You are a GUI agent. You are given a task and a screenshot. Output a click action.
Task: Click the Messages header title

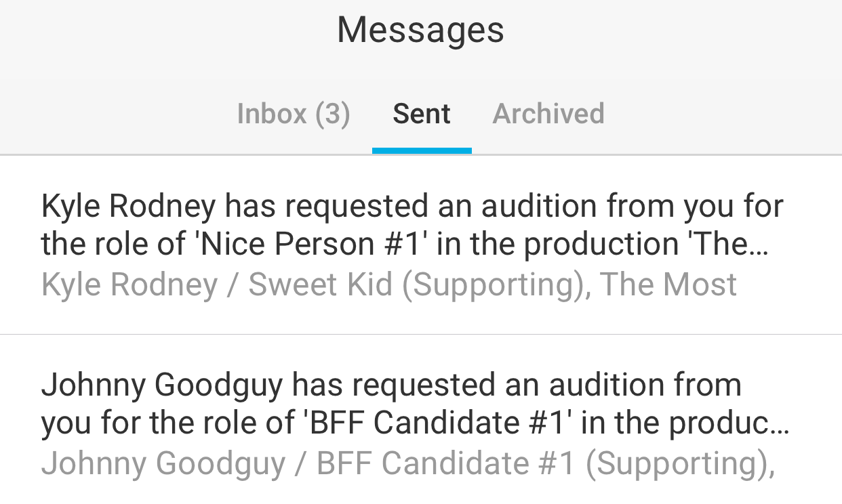point(420,30)
